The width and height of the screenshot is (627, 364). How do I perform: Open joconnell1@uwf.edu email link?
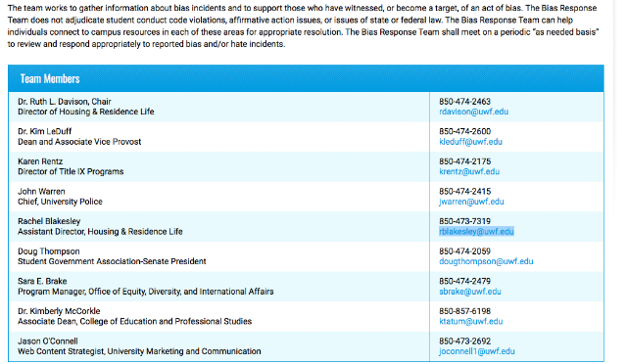[x=477, y=351]
